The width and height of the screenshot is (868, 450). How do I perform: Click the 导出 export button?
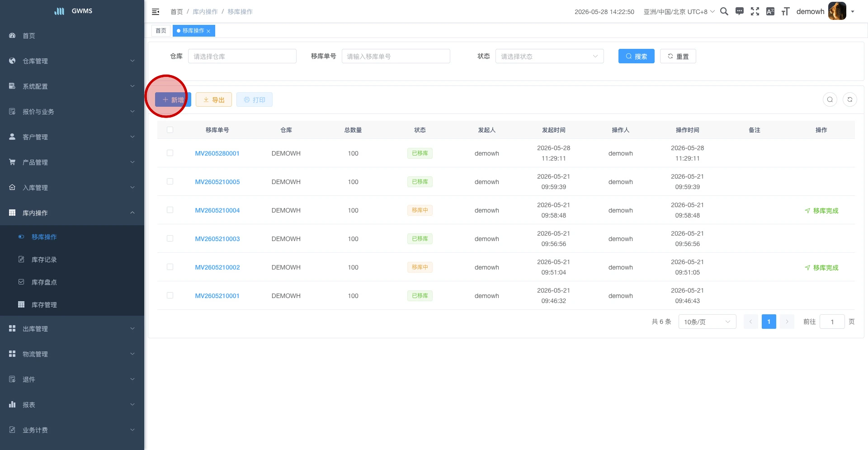tap(214, 99)
